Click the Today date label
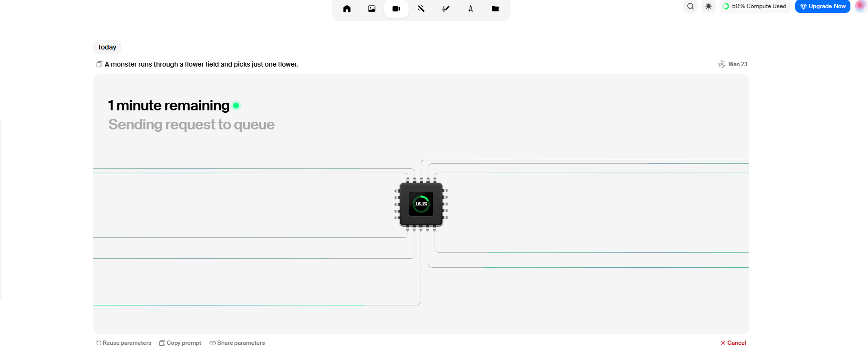The width and height of the screenshot is (868, 361). click(107, 47)
